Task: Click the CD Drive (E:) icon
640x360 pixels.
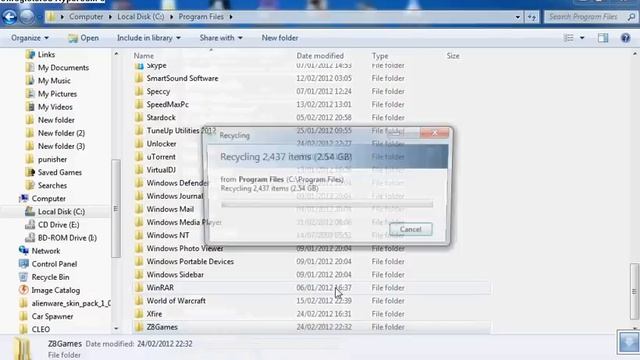Action: point(30,224)
